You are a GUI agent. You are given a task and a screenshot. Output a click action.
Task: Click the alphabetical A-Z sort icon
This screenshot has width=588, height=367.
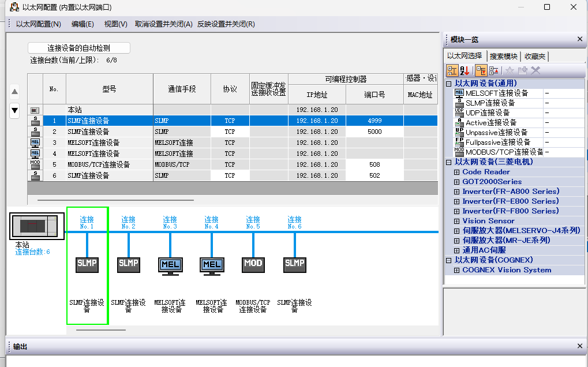[465, 70]
